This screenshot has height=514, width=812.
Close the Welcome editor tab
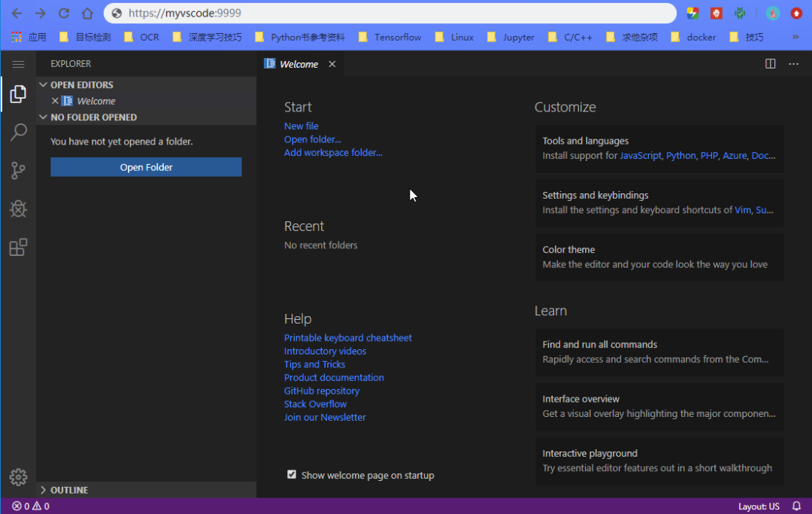(x=332, y=64)
